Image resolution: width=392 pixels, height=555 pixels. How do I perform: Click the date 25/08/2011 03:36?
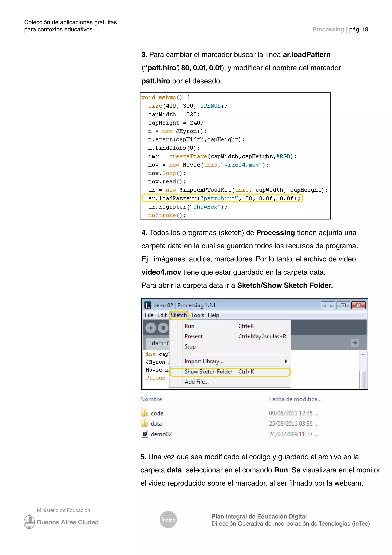[x=294, y=424]
